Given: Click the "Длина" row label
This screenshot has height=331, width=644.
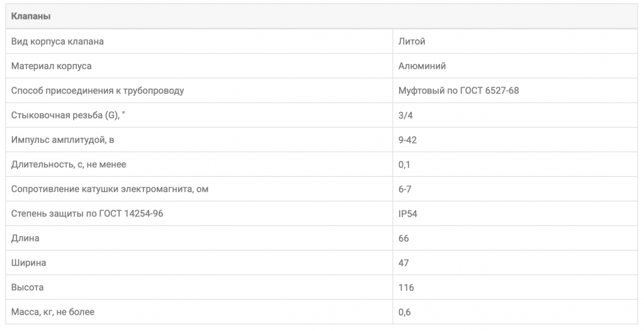Looking at the screenshot, I should (25, 238).
